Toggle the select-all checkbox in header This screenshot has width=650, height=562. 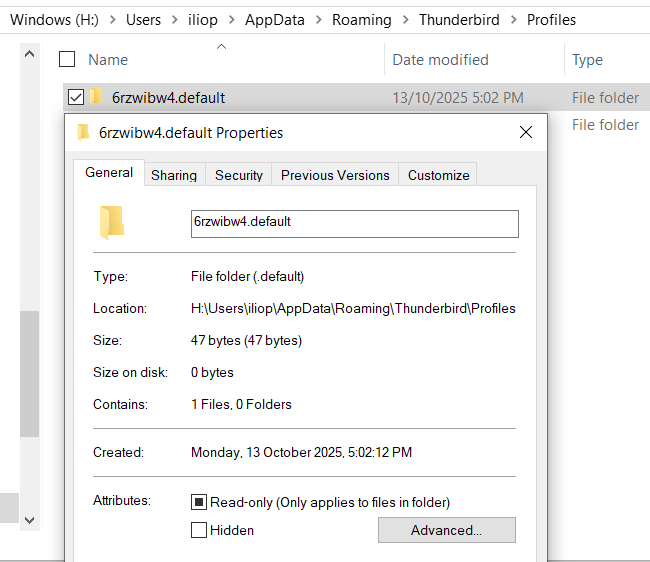[x=67, y=60]
